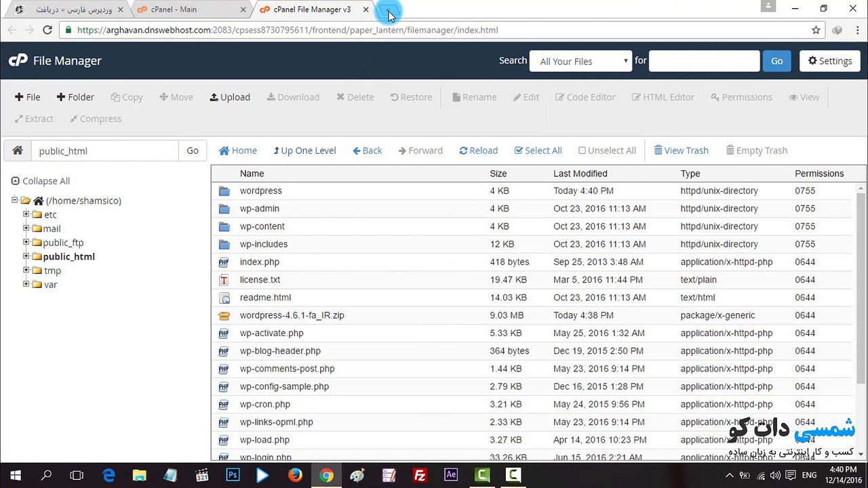The height and width of the screenshot is (488, 868).
Task: Expand the tmp folder node
Action: pyautogui.click(x=26, y=270)
